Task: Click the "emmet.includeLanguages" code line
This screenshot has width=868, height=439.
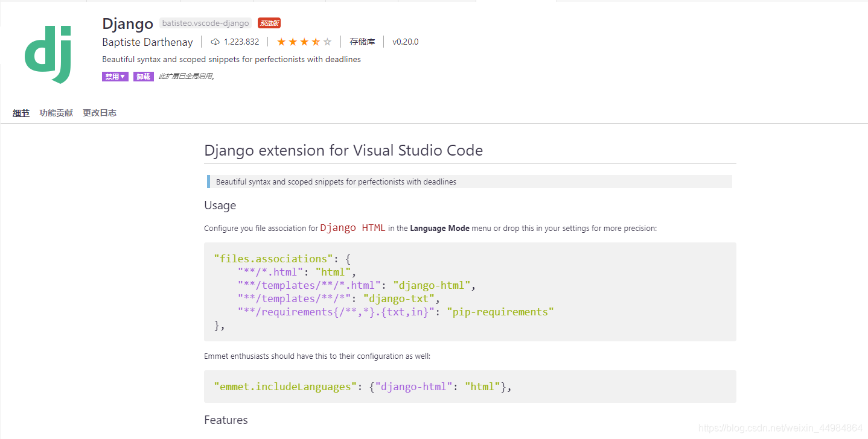Action: tap(363, 387)
